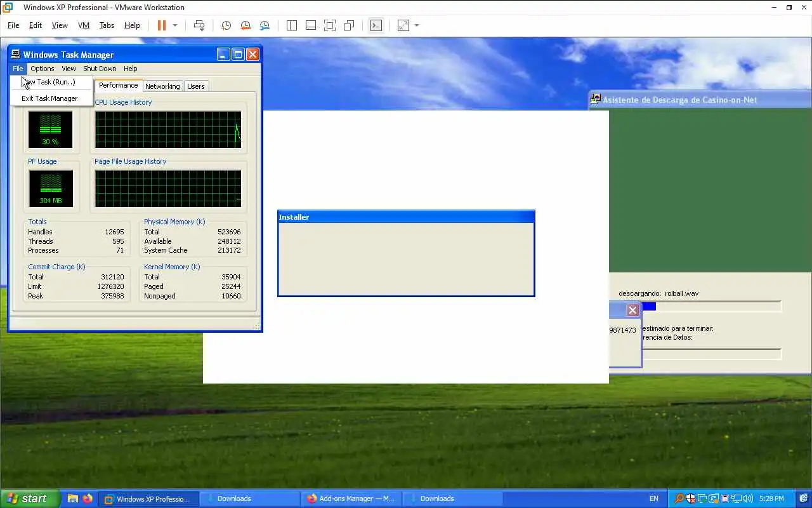Toggle the thumbnail bar view icon
This screenshot has height=508, width=812.
311,25
